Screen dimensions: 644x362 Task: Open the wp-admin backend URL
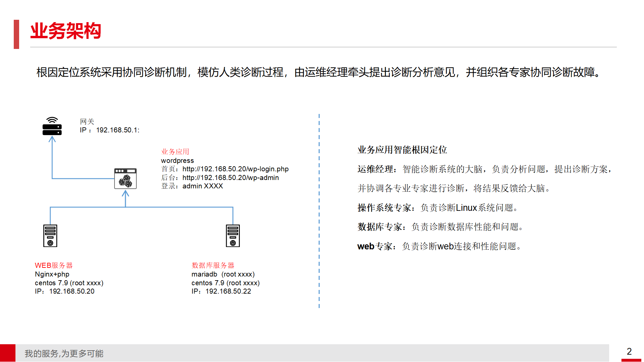tap(230, 178)
